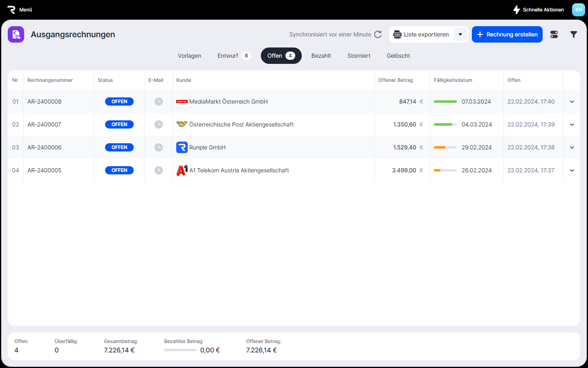The image size is (588, 368).
Task: Click email clock icon for AR-2400008
Action: point(159,102)
